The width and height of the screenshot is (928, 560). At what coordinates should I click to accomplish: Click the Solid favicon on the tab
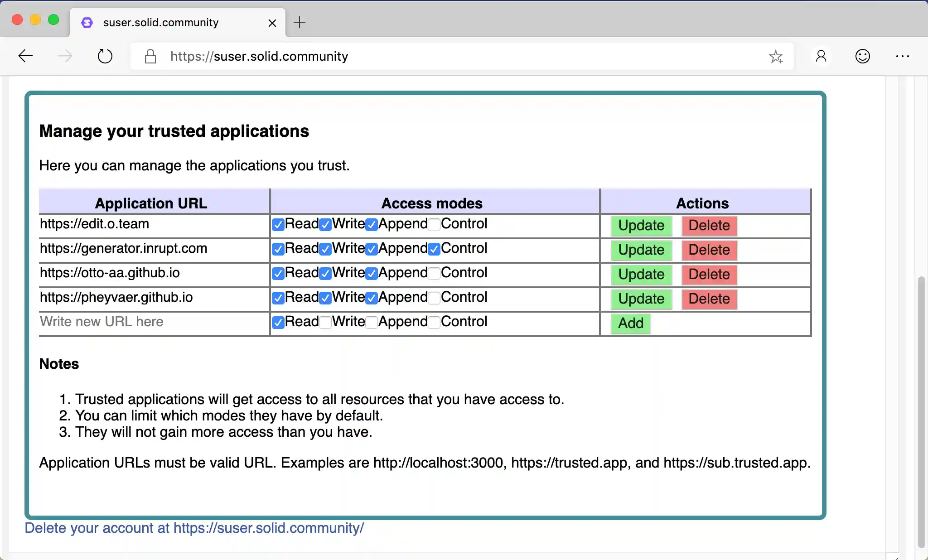pos(87,22)
